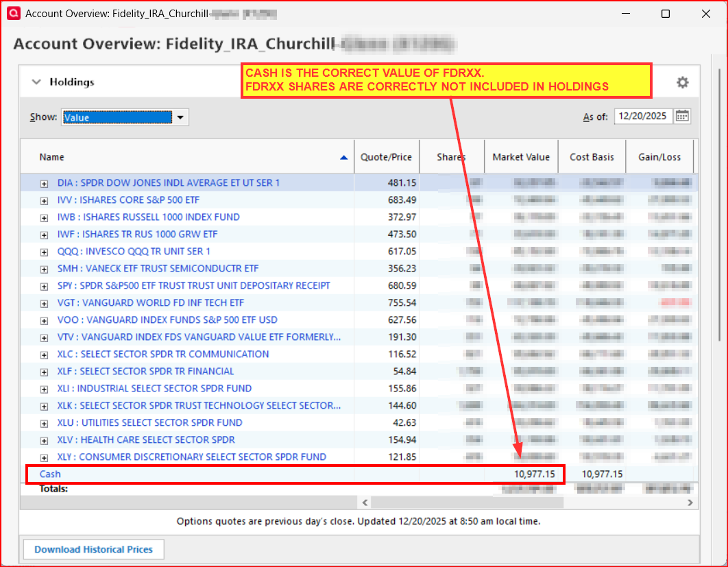728x567 pixels.
Task: Expand the IWB holding row
Action: pyautogui.click(x=44, y=218)
